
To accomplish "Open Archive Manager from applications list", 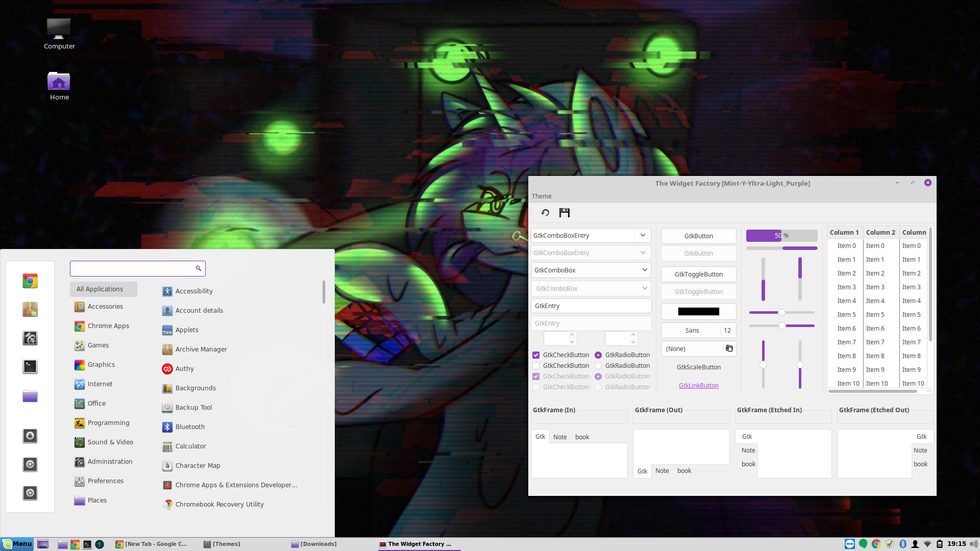I will [x=201, y=349].
